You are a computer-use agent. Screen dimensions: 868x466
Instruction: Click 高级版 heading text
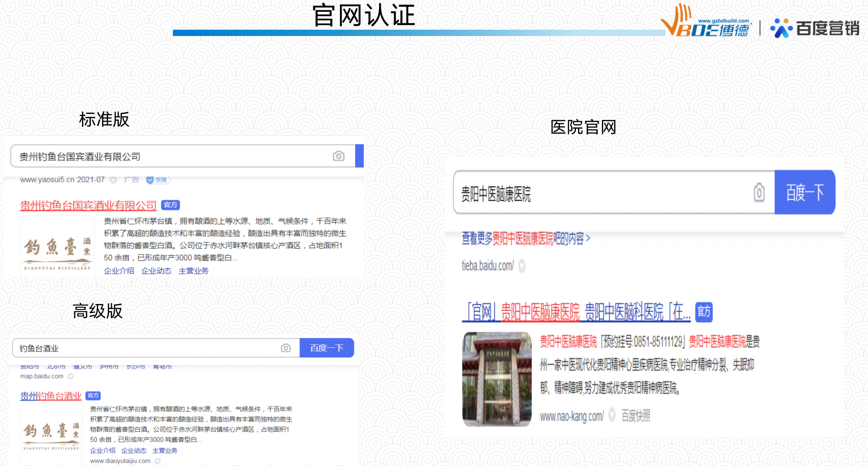97,311
